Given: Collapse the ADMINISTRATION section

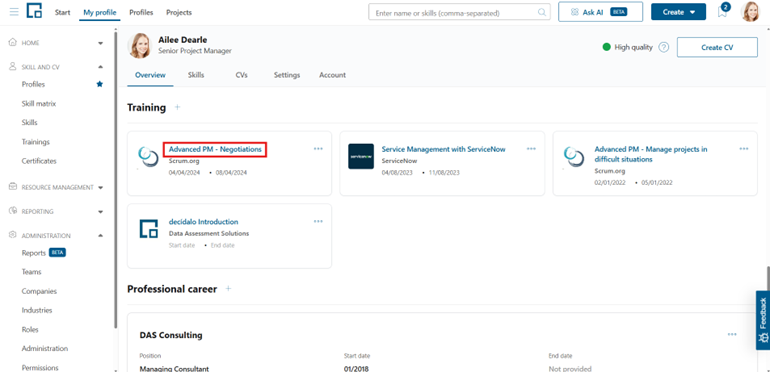Looking at the screenshot, I should pyautogui.click(x=101, y=236).
